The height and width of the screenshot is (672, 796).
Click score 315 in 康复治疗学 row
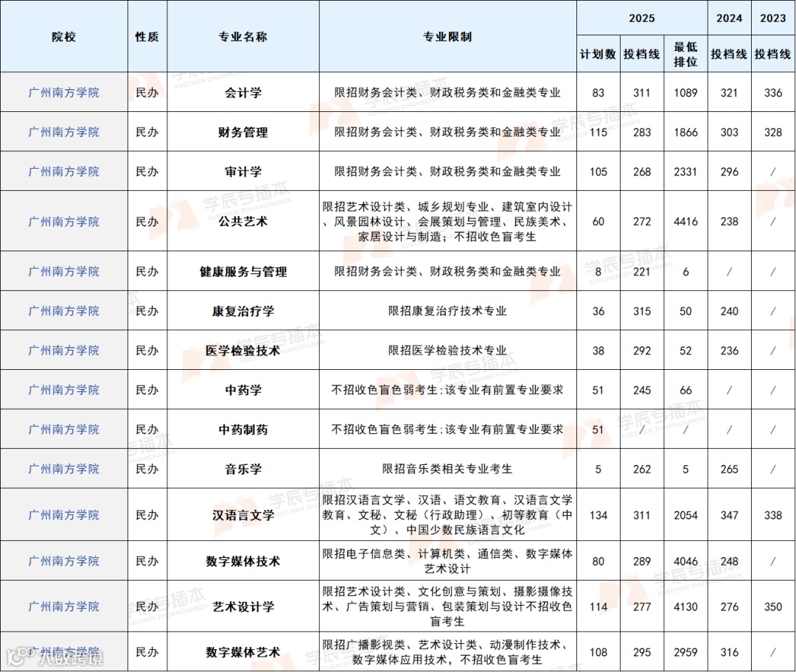[642, 311]
